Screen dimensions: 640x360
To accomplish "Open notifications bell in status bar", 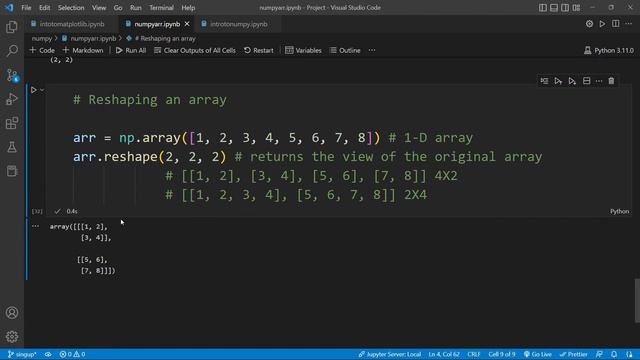I will point(614,354).
